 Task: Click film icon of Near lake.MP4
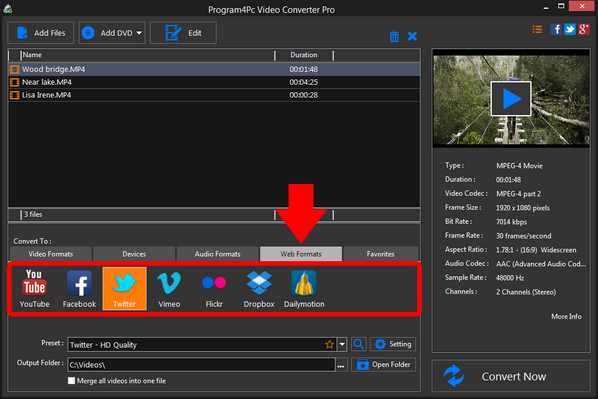(14, 82)
